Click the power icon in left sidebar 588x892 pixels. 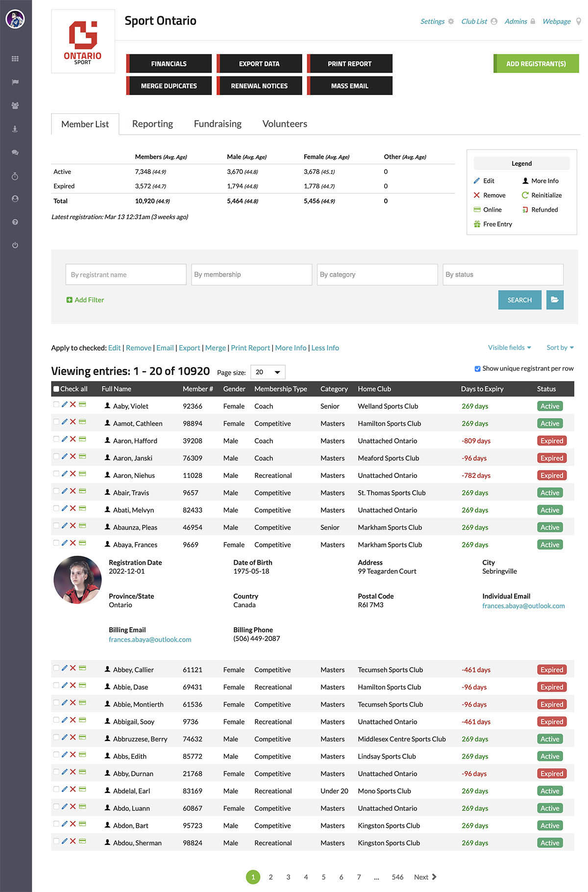pos(15,245)
